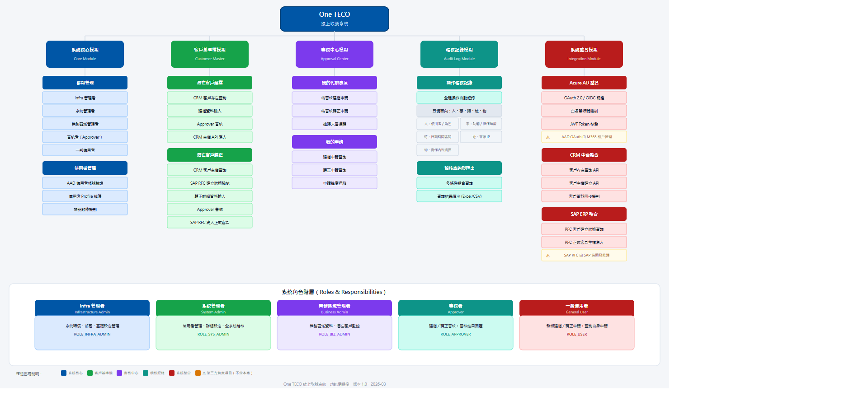
Task: Click the warning icon beside AAD OAuth note
Action: [548, 137]
